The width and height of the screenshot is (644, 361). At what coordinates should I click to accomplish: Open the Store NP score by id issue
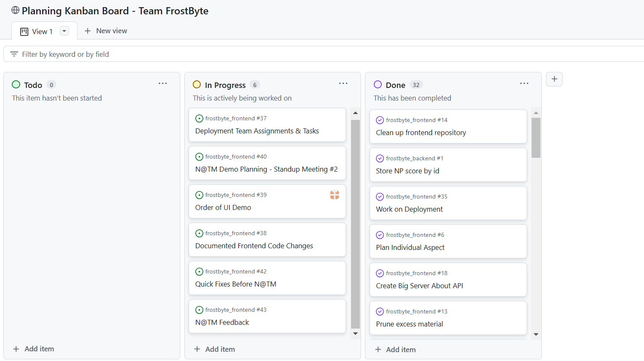pyautogui.click(x=407, y=171)
